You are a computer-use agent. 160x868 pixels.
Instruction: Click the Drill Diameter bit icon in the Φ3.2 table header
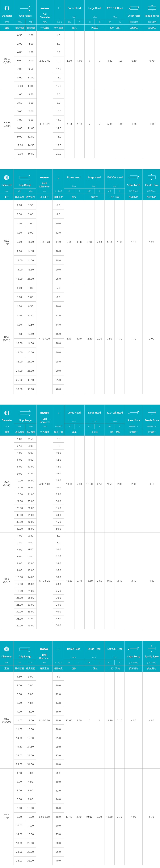(x=44, y=177)
